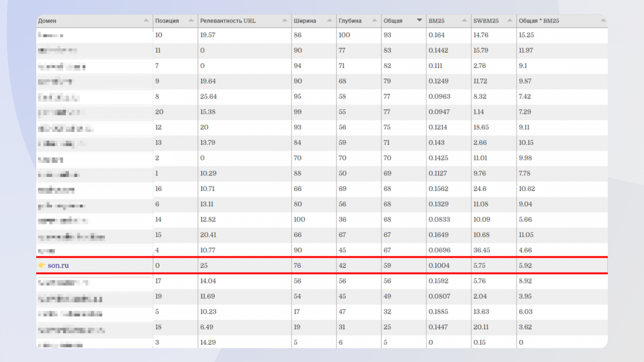Click the SWBM25 cell showing 20.11
Viewport: 644px width, 362px height.
[x=481, y=327]
